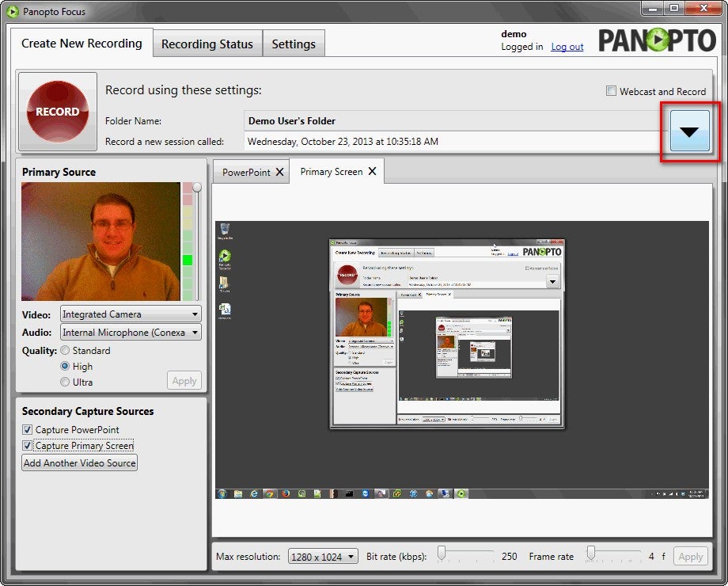The width and height of the screenshot is (728, 586).
Task: Click the 'Primary Source' heading
Action: tap(59, 172)
